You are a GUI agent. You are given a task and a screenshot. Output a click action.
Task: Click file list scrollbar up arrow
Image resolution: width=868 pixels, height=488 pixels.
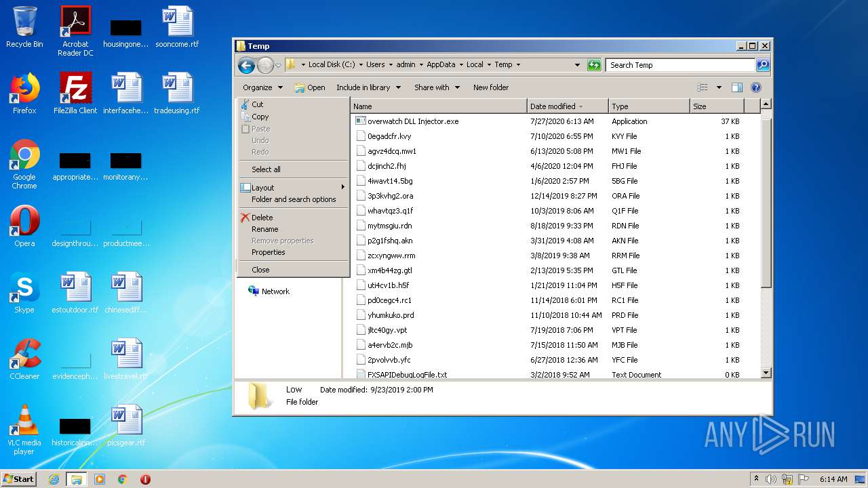tap(766, 104)
